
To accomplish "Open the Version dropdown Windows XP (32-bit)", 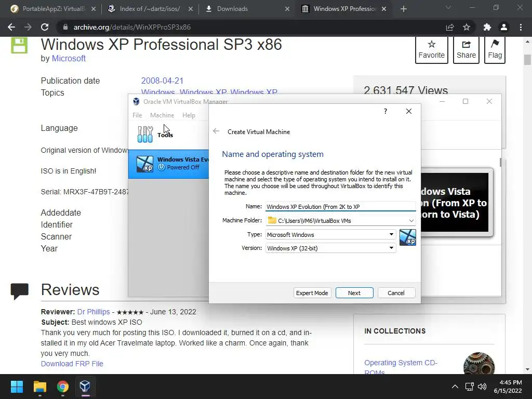I will [330, 248].
